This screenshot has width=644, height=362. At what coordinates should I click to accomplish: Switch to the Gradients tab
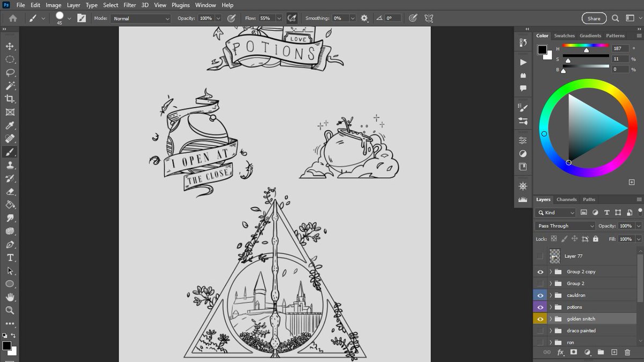590,35
